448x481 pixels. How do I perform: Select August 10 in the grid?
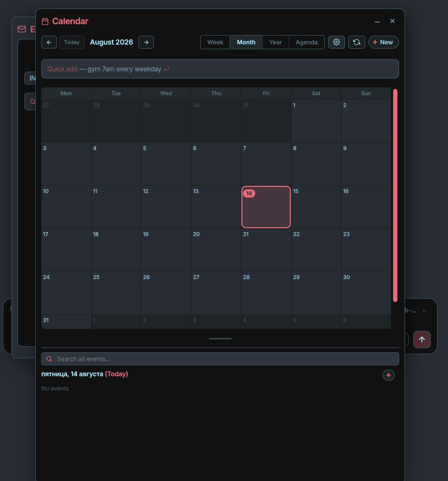(66, 207)
